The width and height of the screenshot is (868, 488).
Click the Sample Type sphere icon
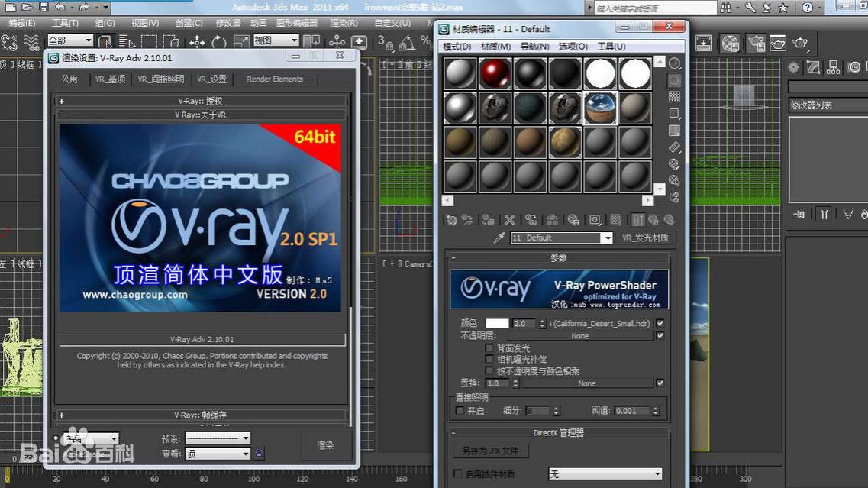[674, 63]
